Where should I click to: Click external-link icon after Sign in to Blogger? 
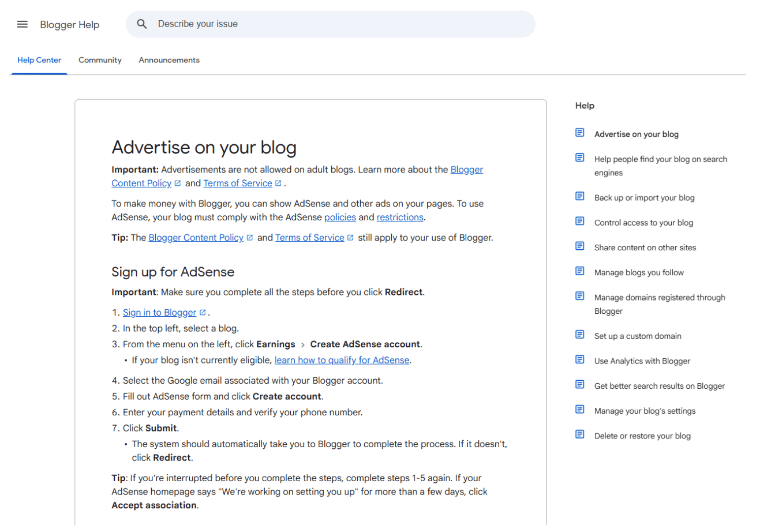click(x=202, y=313)
